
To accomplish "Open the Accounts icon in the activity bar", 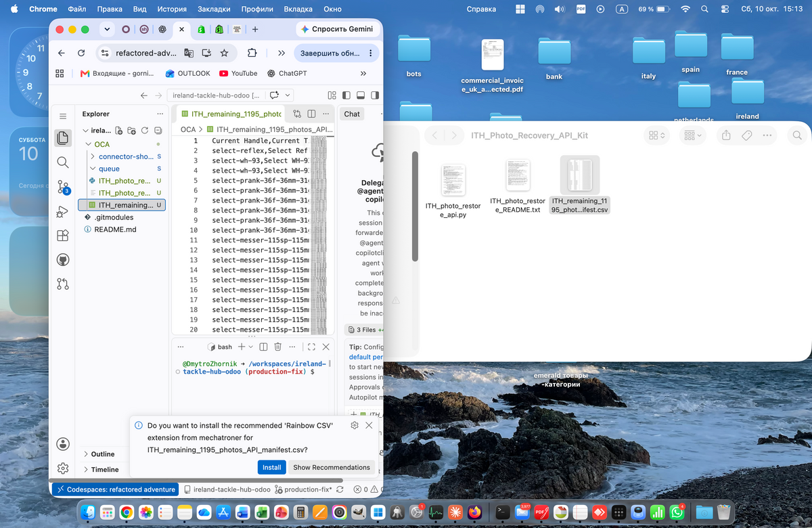I will [x=63, y=444].
